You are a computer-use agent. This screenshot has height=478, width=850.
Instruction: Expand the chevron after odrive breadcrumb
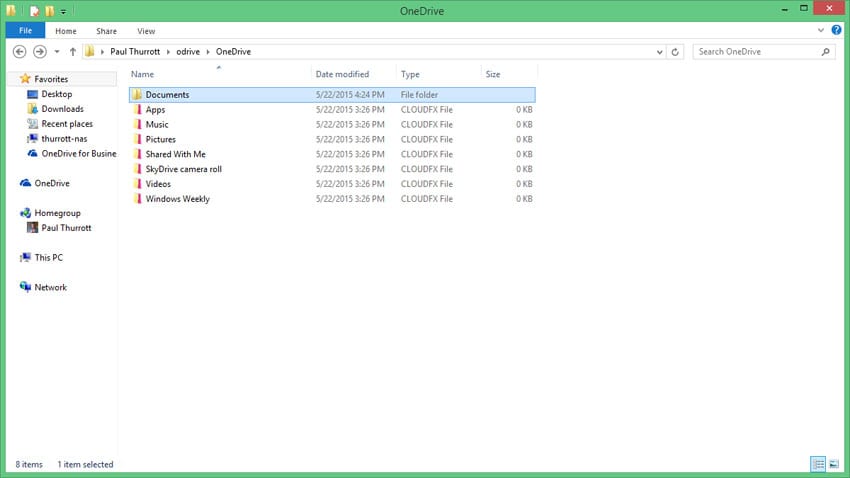(x=208, y=51)
